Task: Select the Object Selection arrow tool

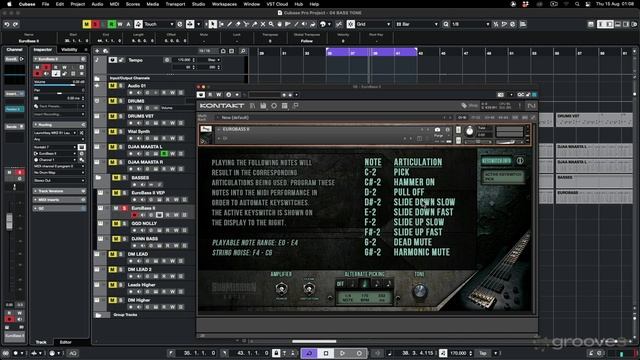Action: click(213, 24)
